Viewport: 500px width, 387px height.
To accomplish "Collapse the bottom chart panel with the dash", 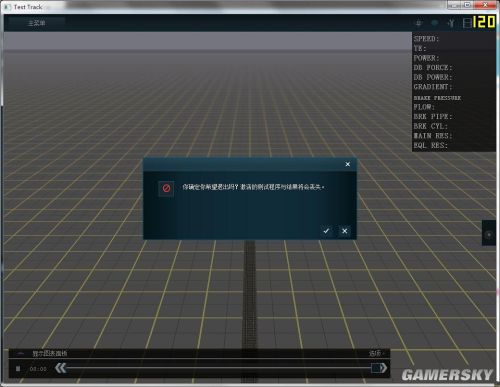I will pos(21,353).
